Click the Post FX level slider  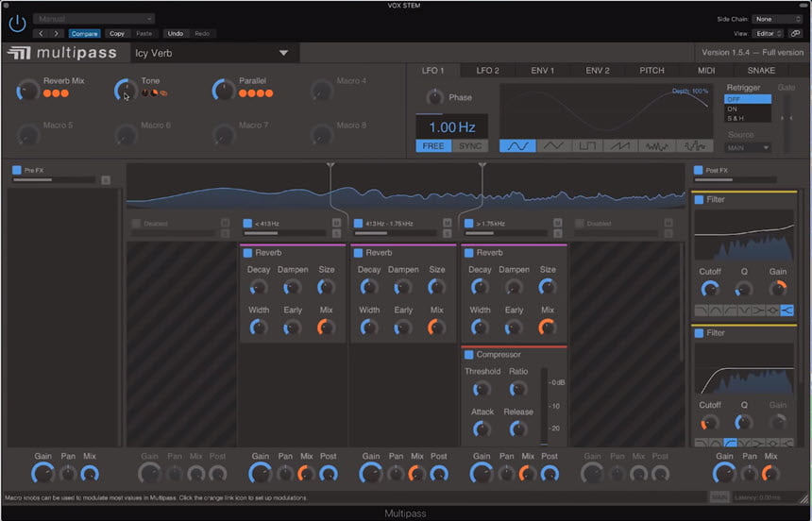(735, 180)
